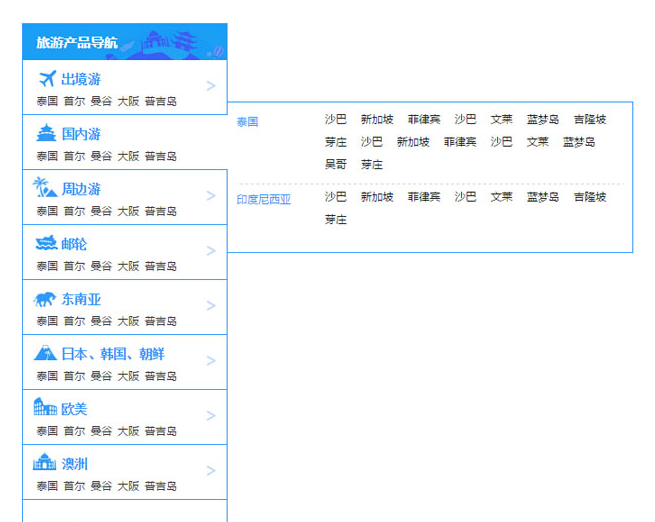Select the elephant icon for 东南亚
Screen dimensions: 655x522
[x=45, y=299]
